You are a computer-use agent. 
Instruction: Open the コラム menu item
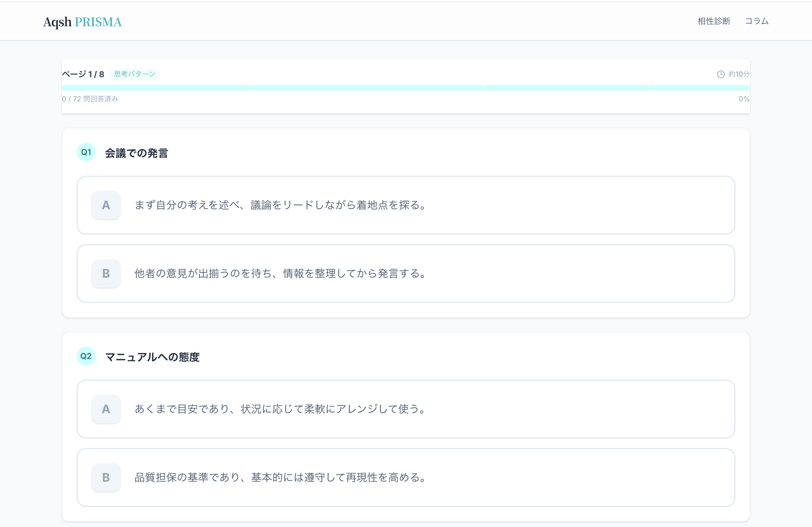tap(756, 21)
